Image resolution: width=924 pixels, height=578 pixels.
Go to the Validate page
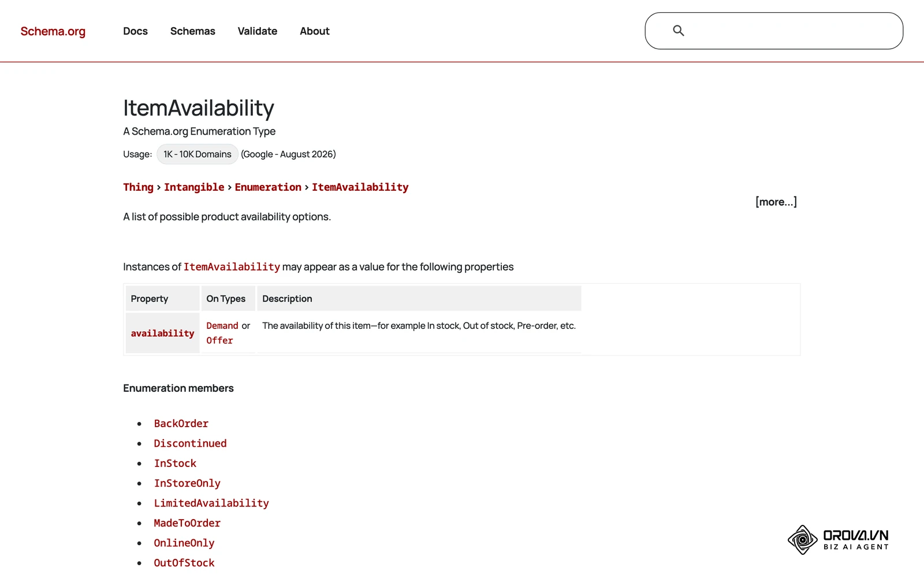point(258,31)
